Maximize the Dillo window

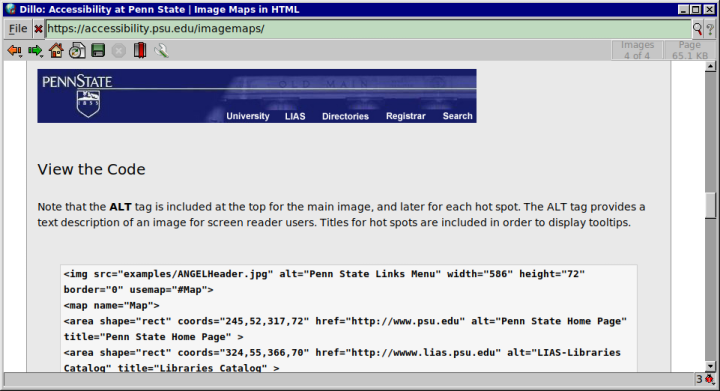[696, 10]
